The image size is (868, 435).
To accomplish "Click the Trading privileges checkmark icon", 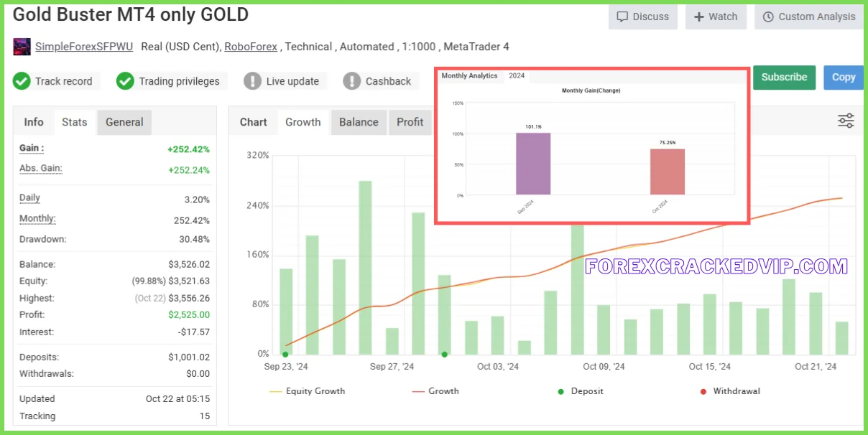I will pos(126,81).
